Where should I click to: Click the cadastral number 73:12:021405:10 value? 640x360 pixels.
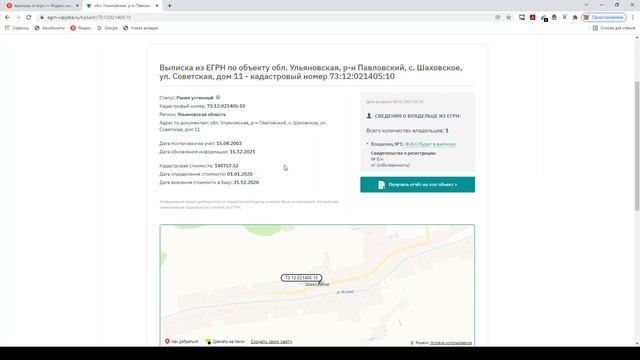[226, 106]
